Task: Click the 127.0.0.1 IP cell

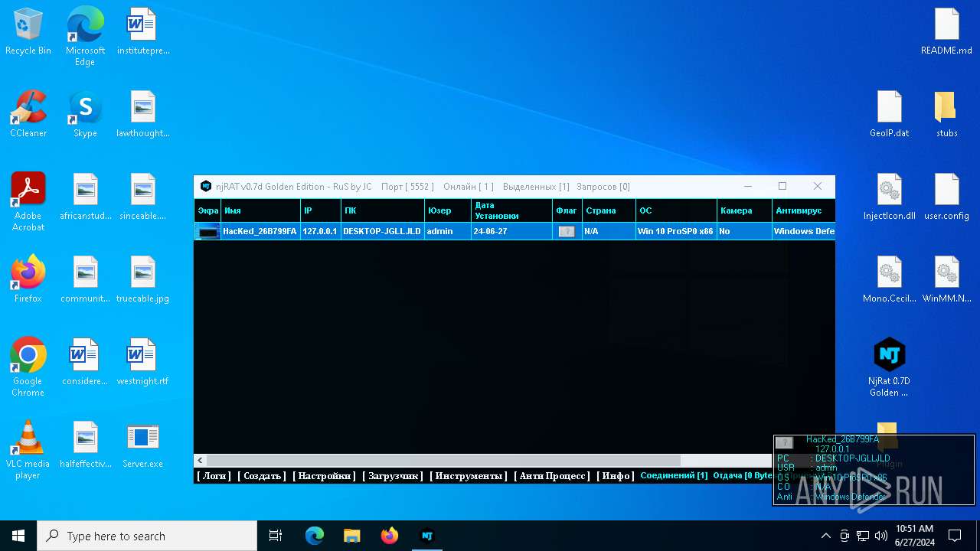Action: 321,231
